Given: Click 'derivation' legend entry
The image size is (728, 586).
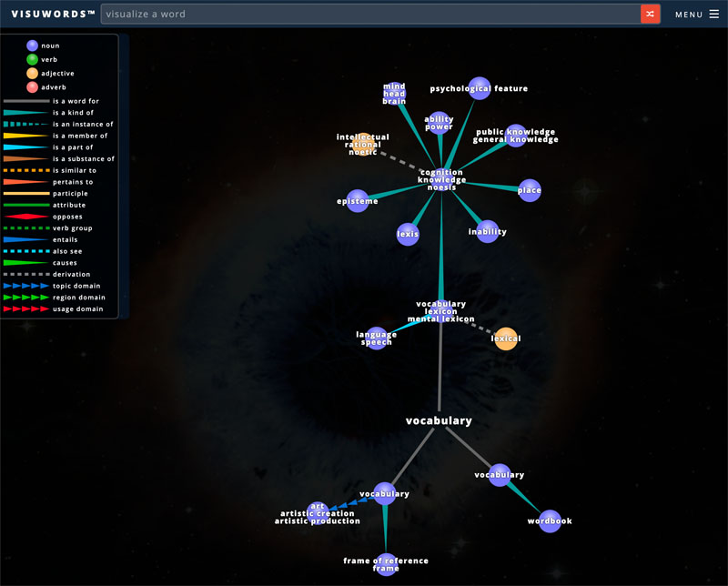Looking at the screenshot, I should tap(47, 275).
